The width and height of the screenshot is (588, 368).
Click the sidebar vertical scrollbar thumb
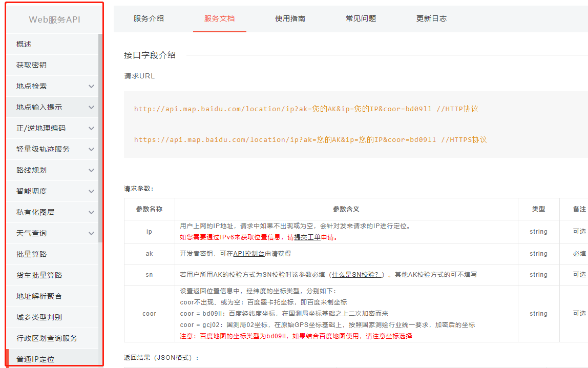click(100, 138)
